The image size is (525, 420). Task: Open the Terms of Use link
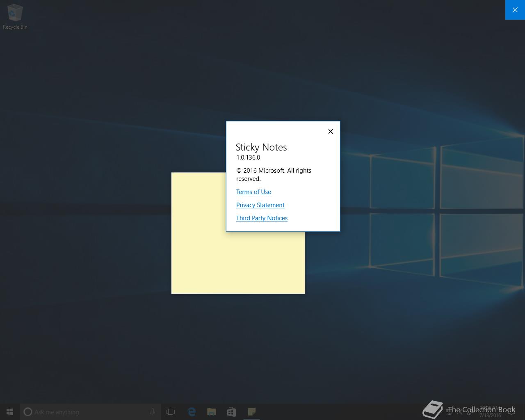(253, 192)
